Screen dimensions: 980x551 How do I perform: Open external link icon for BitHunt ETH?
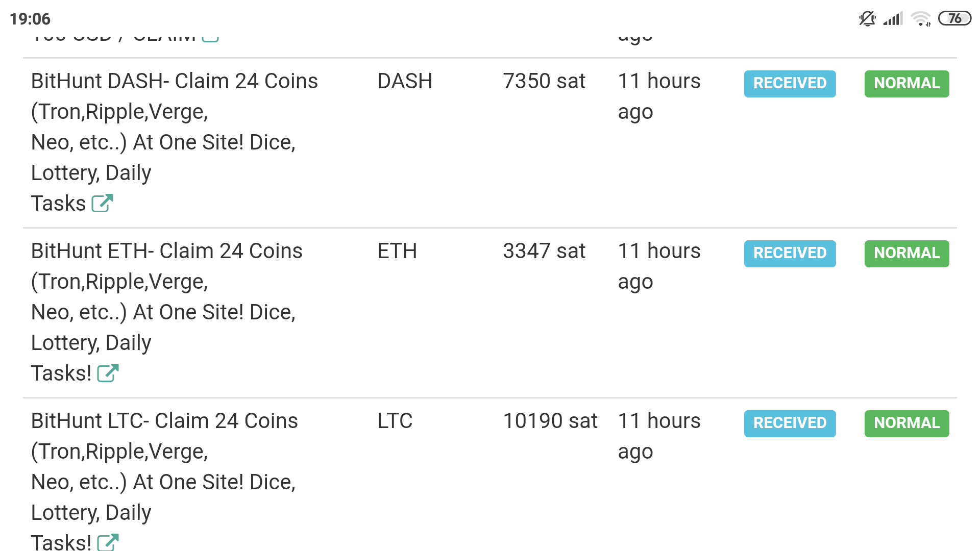[108, 373]
